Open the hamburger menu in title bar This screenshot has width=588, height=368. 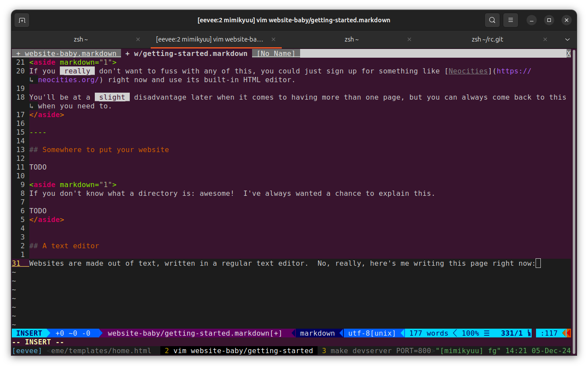510,20
